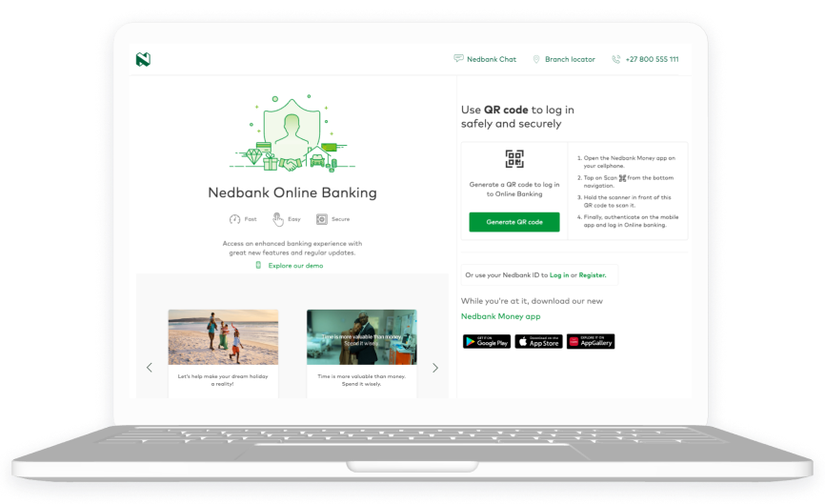Click the QR code scanner icon

point(514,159)
